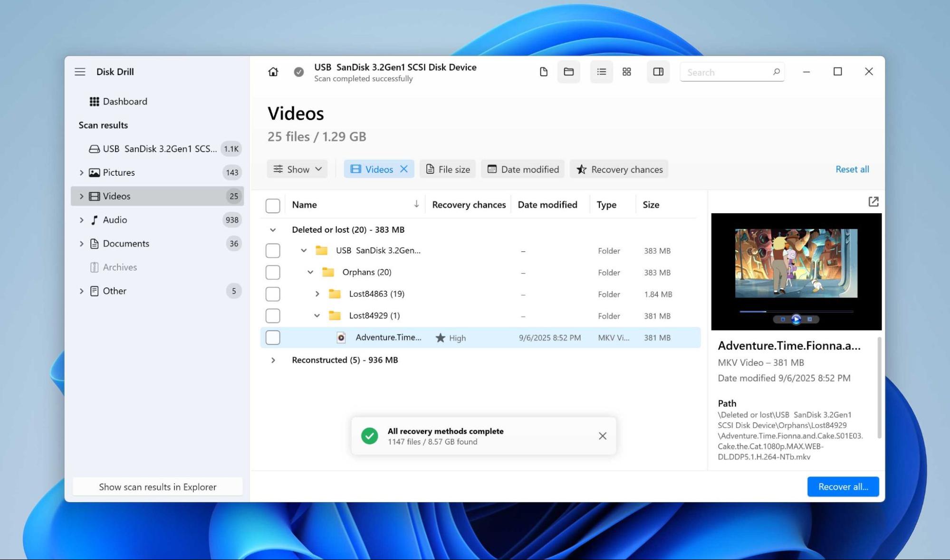950x560 pixels.
Task: Click the file details view icon
Action: [543, 72]
